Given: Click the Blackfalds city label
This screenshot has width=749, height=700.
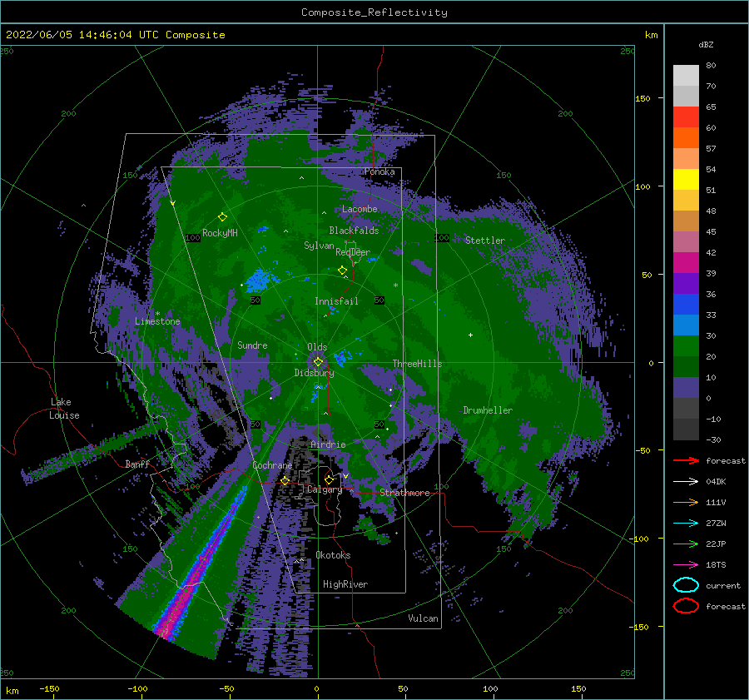Looking at the screenshot, I should (354, 231).
